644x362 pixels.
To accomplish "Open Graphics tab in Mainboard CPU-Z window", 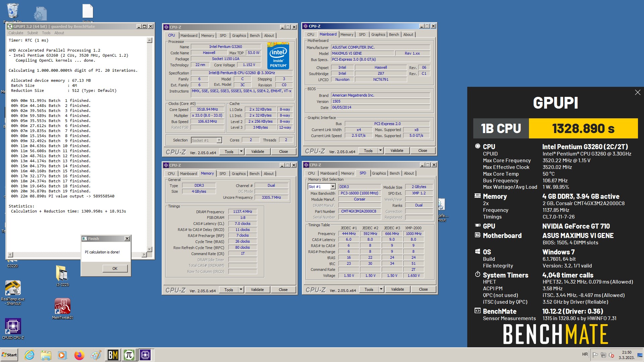I will (378, 35).
